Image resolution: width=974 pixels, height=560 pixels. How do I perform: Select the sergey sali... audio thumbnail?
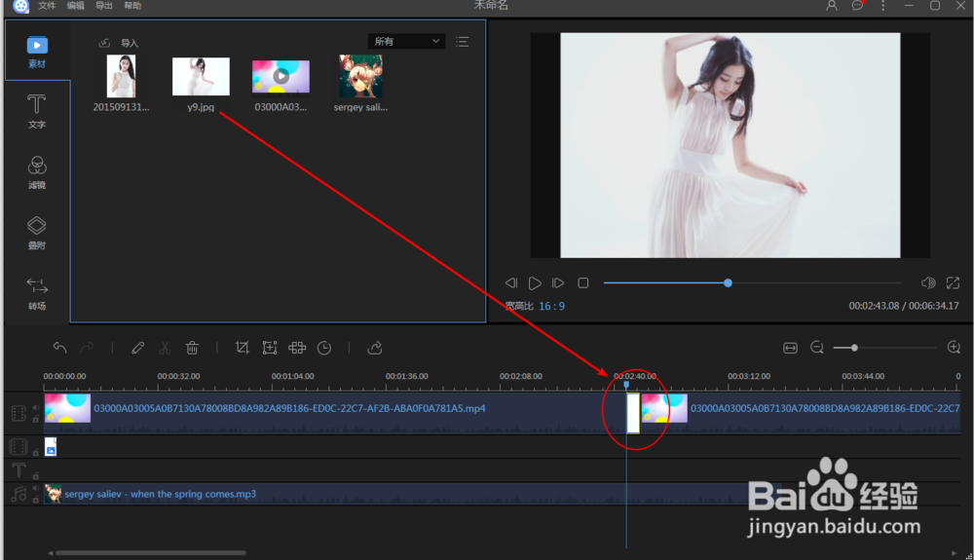(x=361, y=76)
